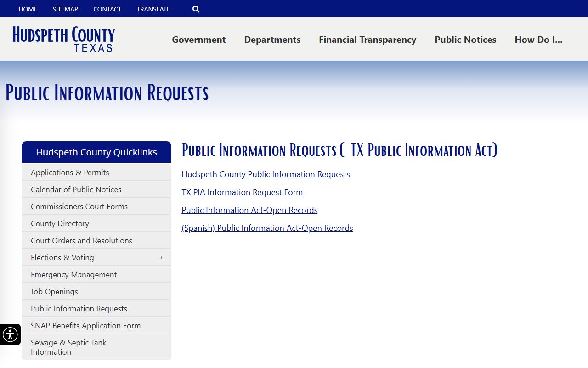Image resolution: width=588 pixels, height=368 pixels.
Task: Open the accessibility options widget
Action: pyautogui.click(x=10, y=334)
